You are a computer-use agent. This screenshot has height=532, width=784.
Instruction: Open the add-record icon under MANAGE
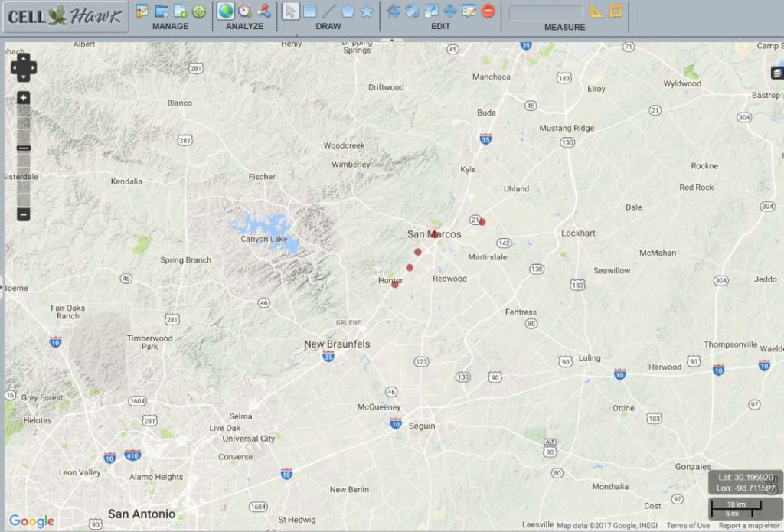click(x=179, y=10)
